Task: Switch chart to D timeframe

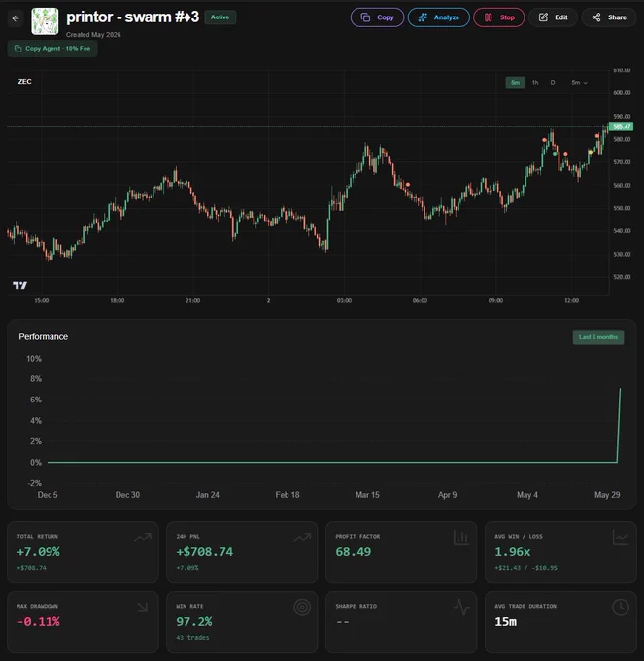Action: tap(552, 83)
